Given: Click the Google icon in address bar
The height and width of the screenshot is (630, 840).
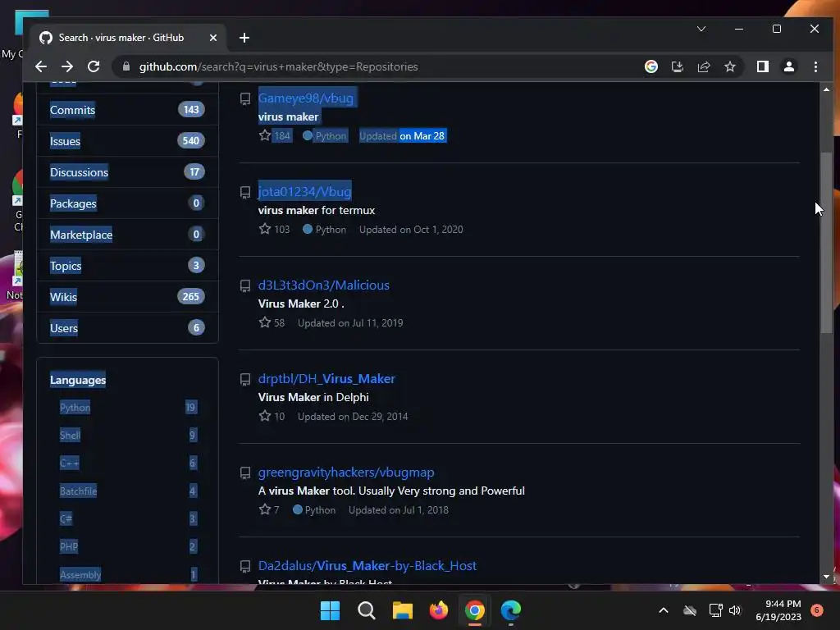Looking at the screenshot, I should pos(651,66).
